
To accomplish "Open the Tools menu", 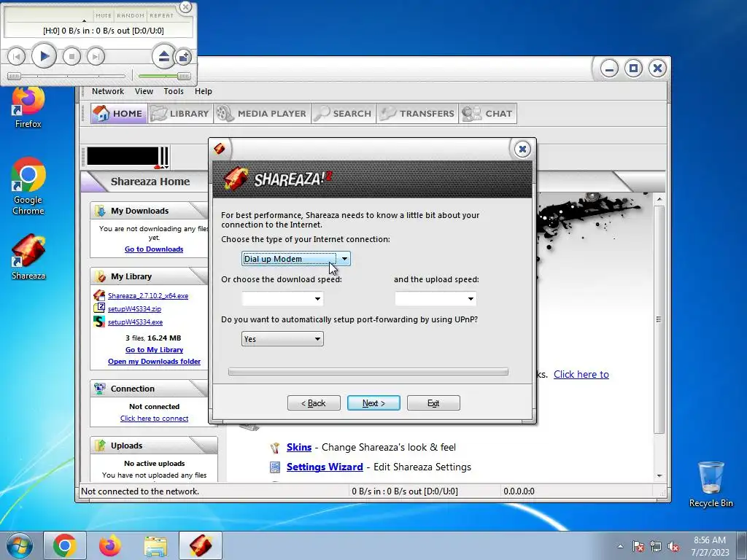I will point(174,91).
